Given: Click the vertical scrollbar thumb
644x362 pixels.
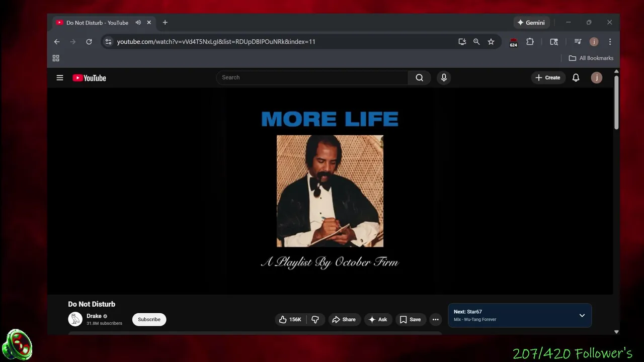Looking at the screenshot, I should tap(616, 103).
